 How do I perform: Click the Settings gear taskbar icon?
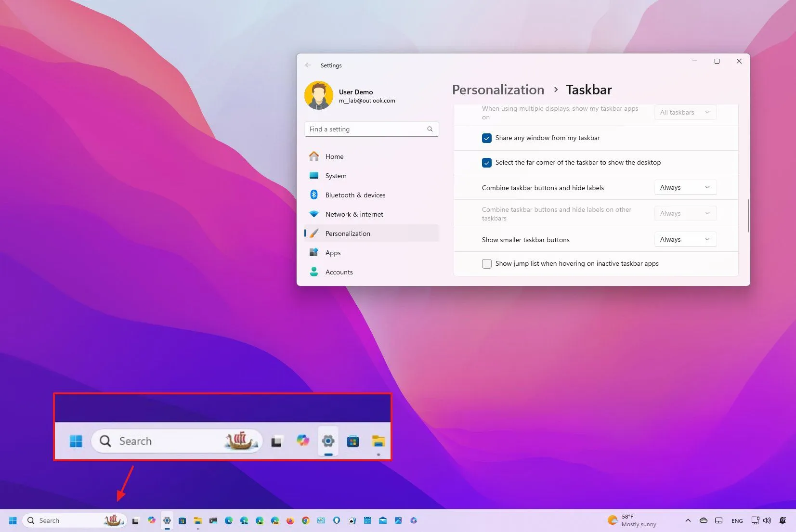167,520
